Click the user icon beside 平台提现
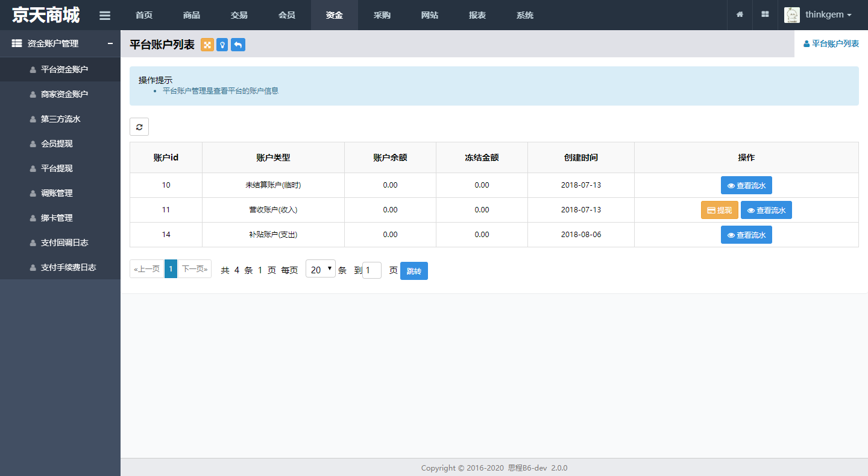Image resolution: width=868 pixels, height=476 pixels. [33, 169]
